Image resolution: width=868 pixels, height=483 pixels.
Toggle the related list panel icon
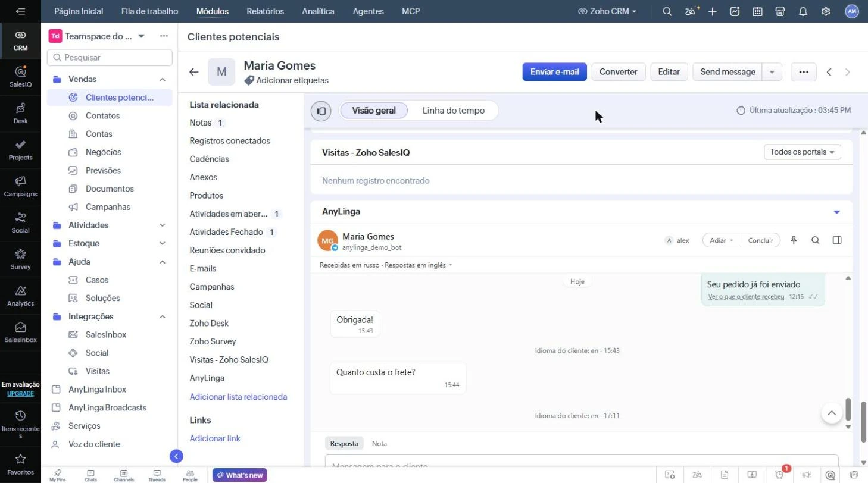(321, 111)
